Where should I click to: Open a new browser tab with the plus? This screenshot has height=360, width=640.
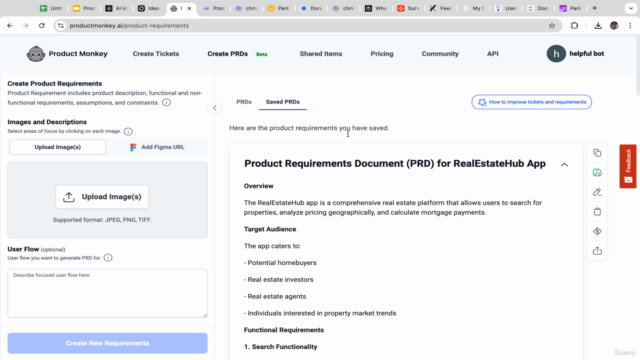click(594, 8)
